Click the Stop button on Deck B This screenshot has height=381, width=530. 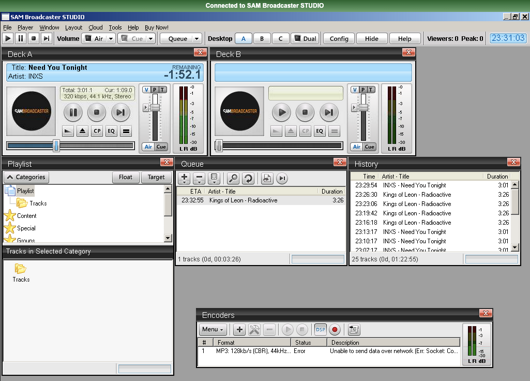305,112
